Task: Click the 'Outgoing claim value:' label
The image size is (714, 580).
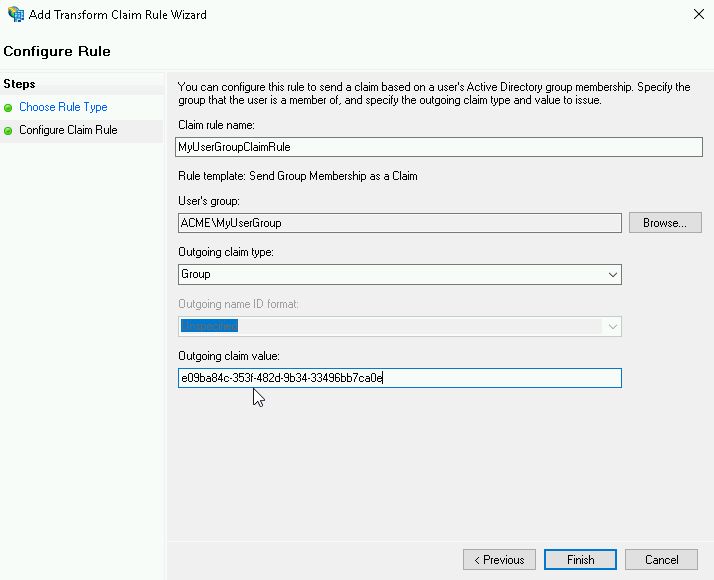Action: tap(229, 356)
